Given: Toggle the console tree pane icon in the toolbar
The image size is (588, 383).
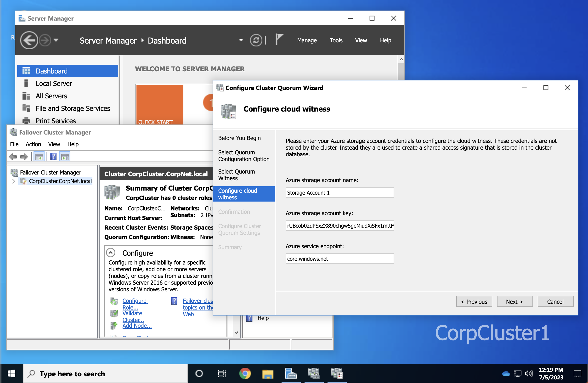Looking at the screenshot, I should click(39, 156).
